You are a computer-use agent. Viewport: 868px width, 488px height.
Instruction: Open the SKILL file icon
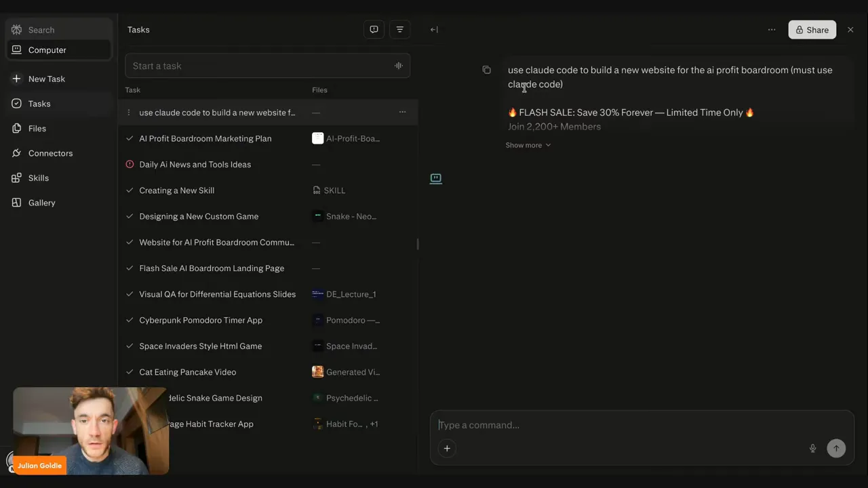coord(317,190)
